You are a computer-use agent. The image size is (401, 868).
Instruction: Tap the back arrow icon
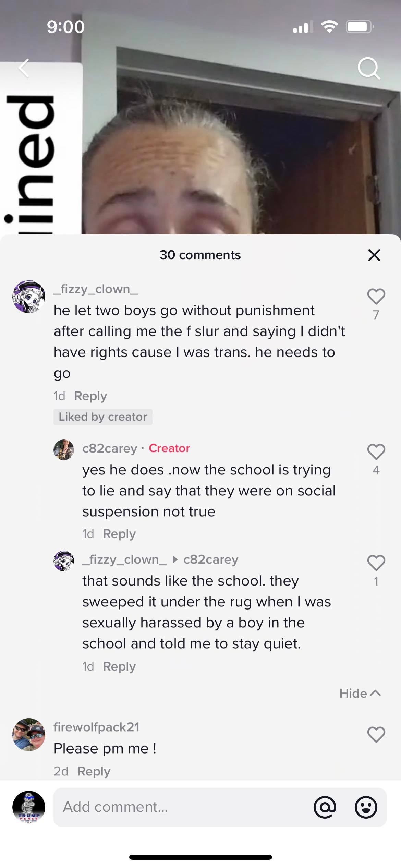24,68
